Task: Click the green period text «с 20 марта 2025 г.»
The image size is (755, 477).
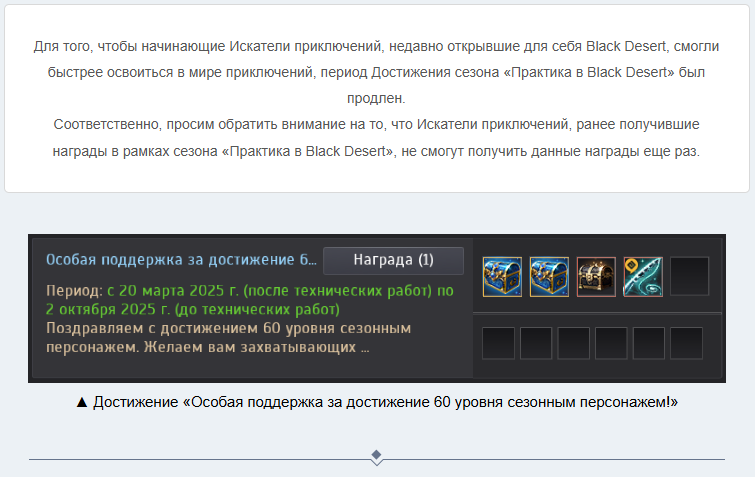Action: pos(173,291)
